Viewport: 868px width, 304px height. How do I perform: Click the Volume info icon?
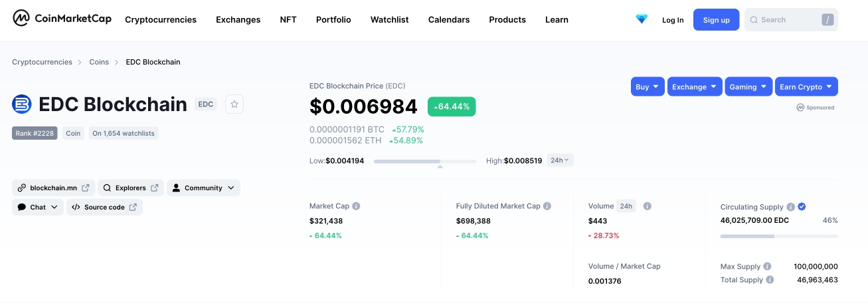pos(648,206)
